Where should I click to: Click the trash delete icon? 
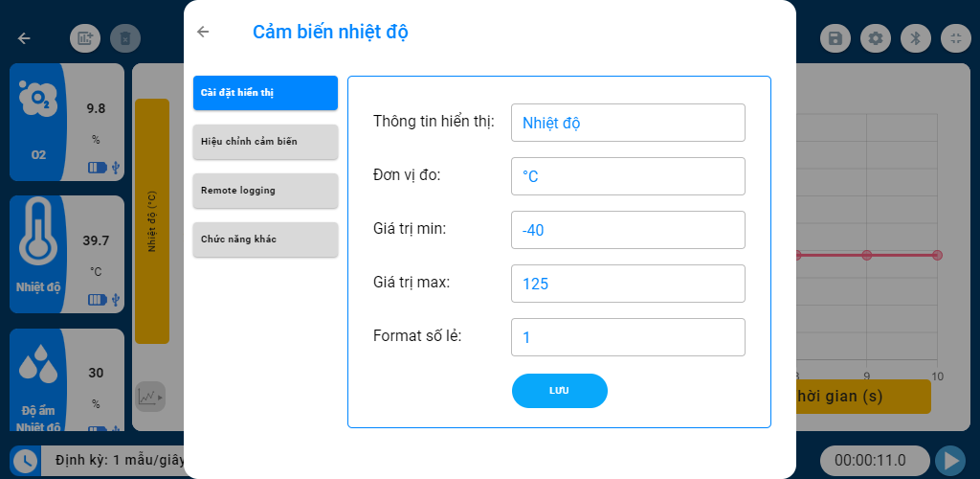click(x=125, y=38)
